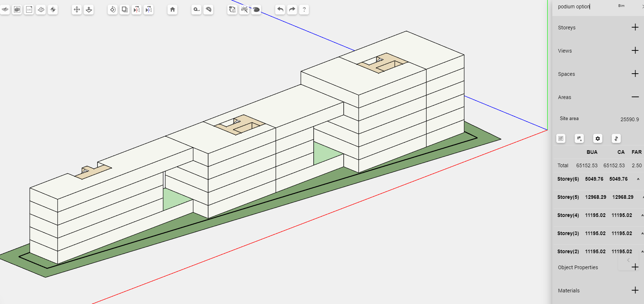
Task: Open the Help question mark
Action: point(304,9)
